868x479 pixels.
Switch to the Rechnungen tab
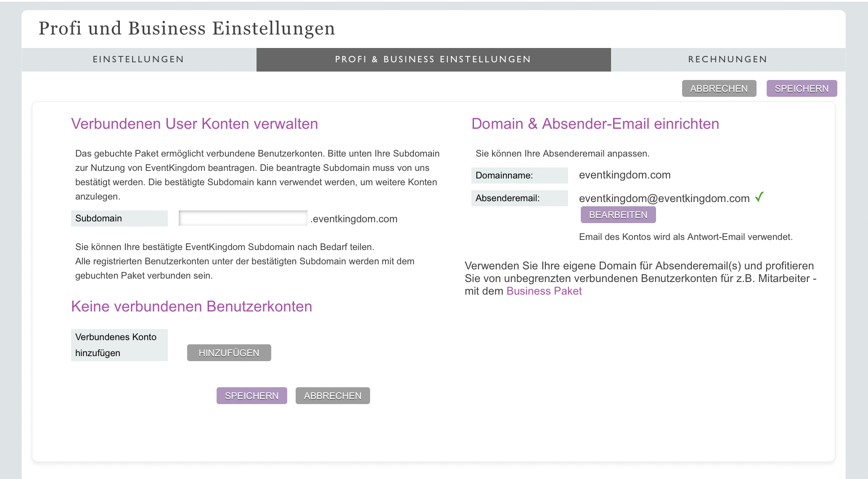[728, 59]
